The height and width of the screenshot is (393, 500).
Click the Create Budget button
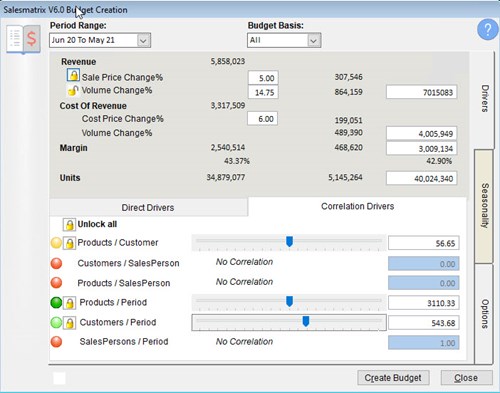[x=393, y=378]
